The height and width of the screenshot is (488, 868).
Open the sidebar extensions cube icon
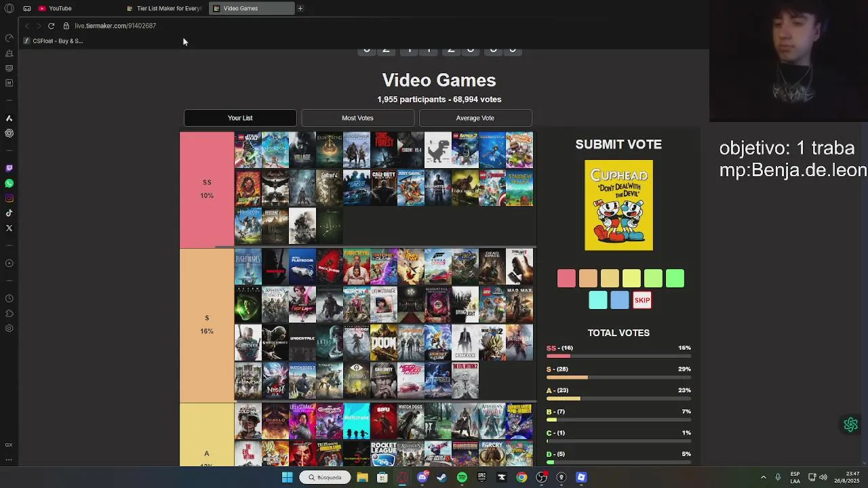(9, 313)
